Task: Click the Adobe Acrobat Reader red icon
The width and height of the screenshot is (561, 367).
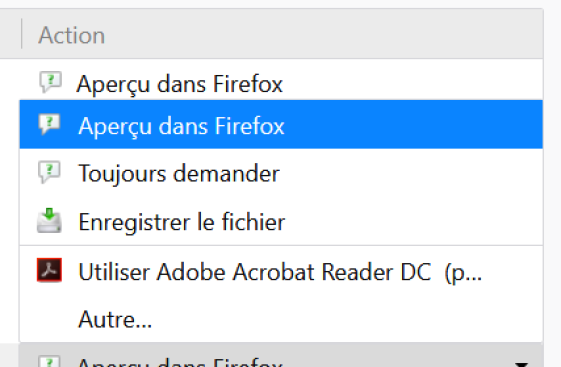Action: (x=49, y=270)
